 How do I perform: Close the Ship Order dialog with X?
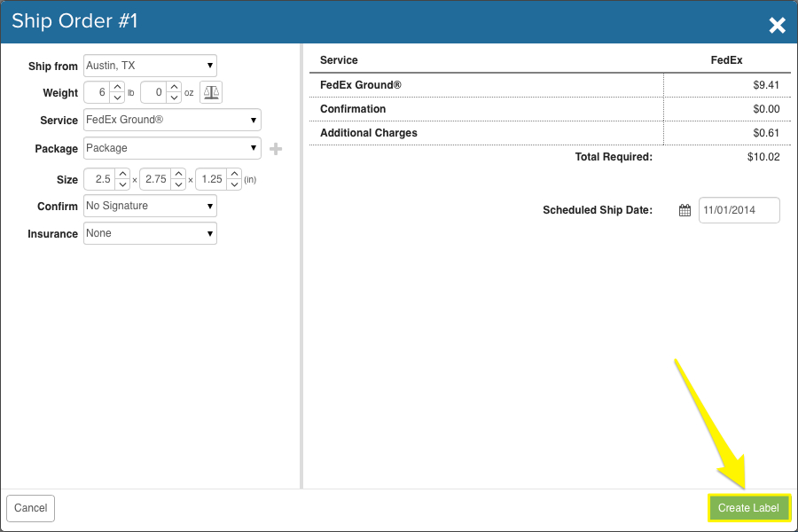tap(777, 25)
